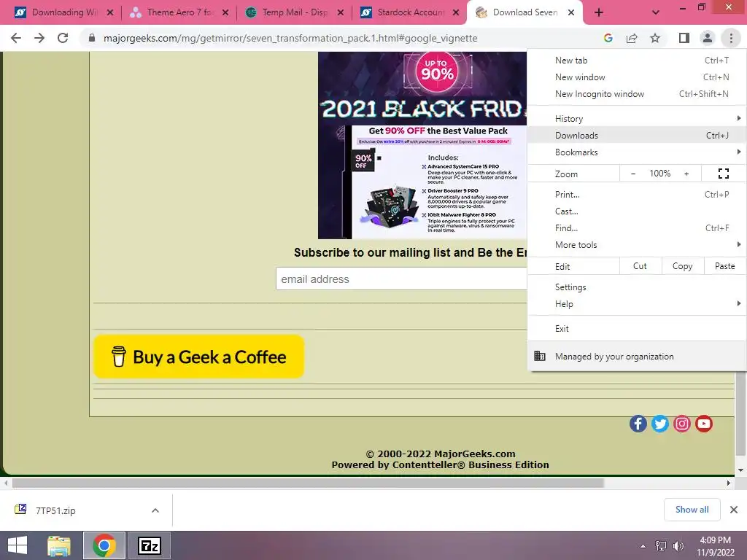
Task: Select New Incognito window menu item
Action: coord(637,94)
